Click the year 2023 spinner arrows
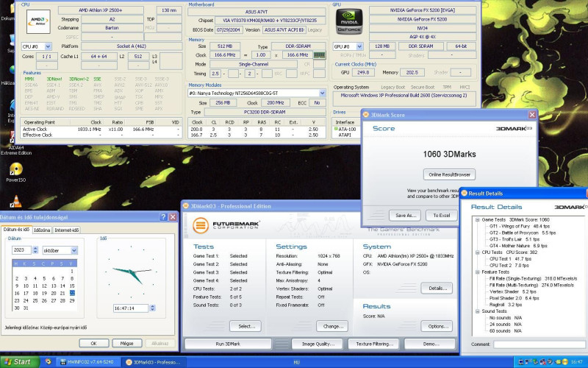Viewport: 588px width, 368px height. (x=35, y=250)
